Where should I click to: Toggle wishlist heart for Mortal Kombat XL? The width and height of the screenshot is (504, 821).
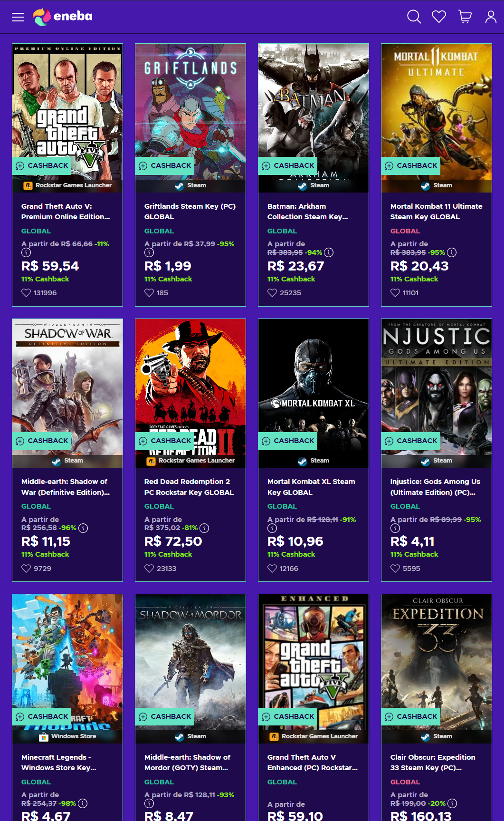[x=272, y=568]
